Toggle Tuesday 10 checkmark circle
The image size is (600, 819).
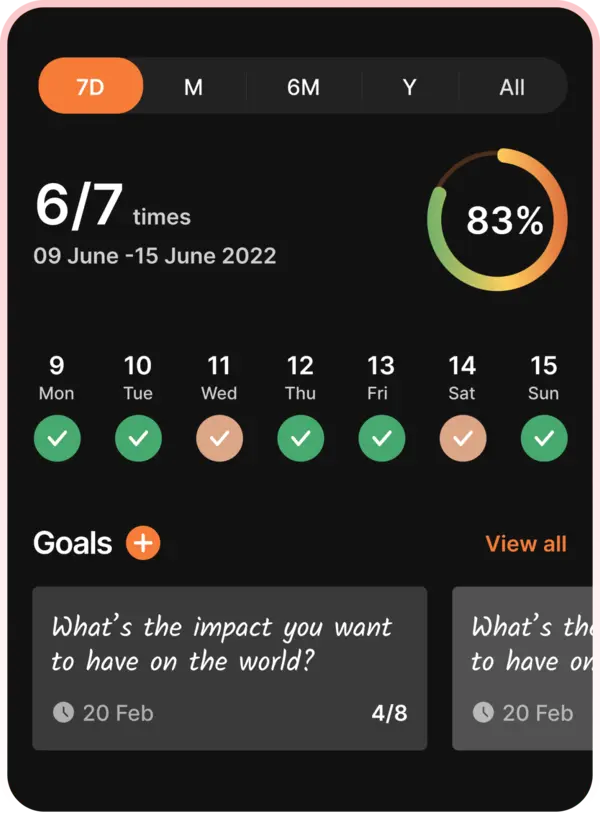tap(138, 438)
